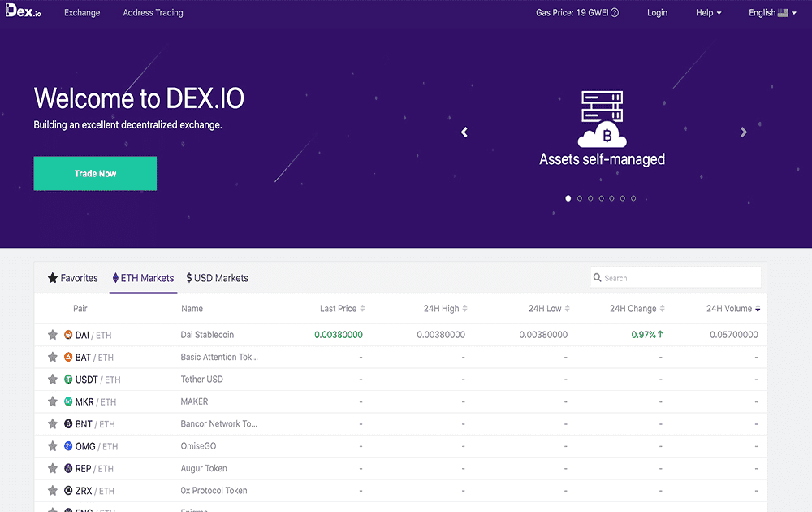The width and height of the screenshot is (812, 512).
Task: Click the 0x Protocol ZRX icon
Action: [x=68, y=490]
